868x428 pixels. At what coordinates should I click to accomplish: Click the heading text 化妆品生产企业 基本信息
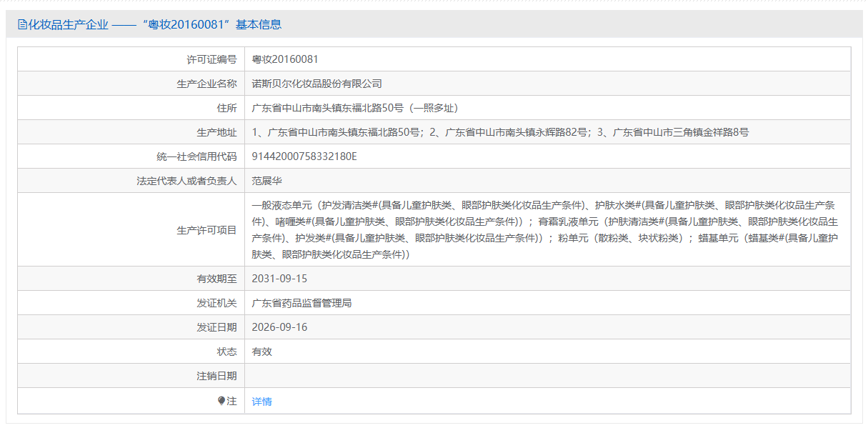(154, 25)
